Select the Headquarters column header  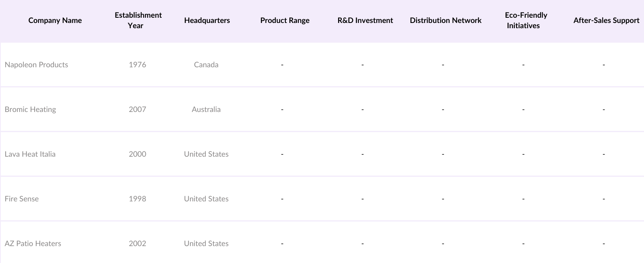pyautogui.click(x=207, y=21)
